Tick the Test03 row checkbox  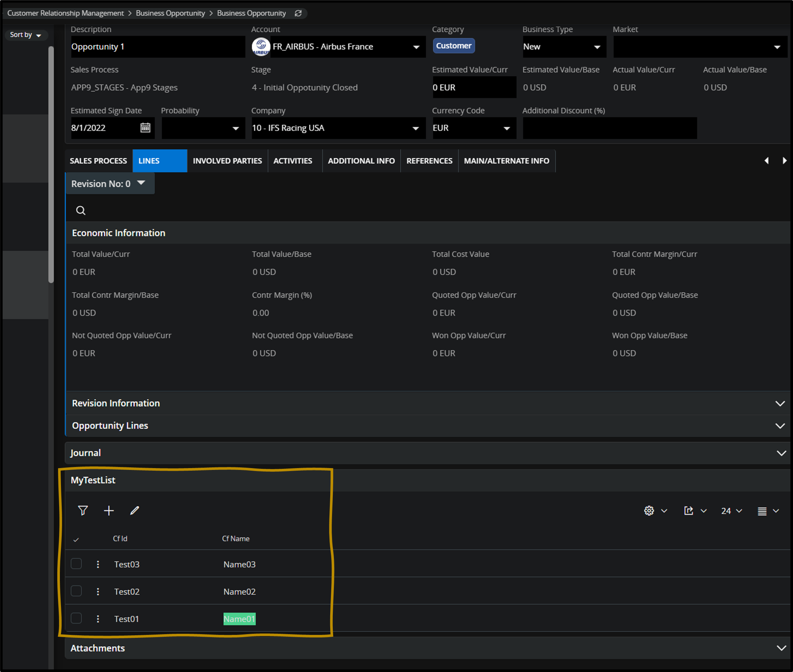click(76, 564)
